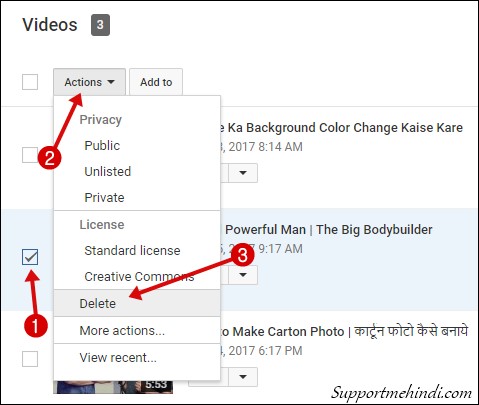This screenshot has height=405, width=479.
Task: Open Make Carton Photo video title
Action: pyautogui.click(x=344, y=332)
